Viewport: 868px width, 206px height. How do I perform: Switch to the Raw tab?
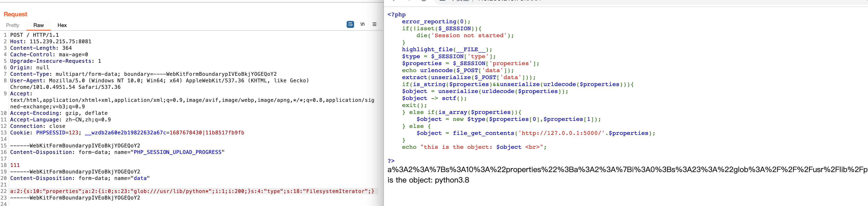[38, 25]
